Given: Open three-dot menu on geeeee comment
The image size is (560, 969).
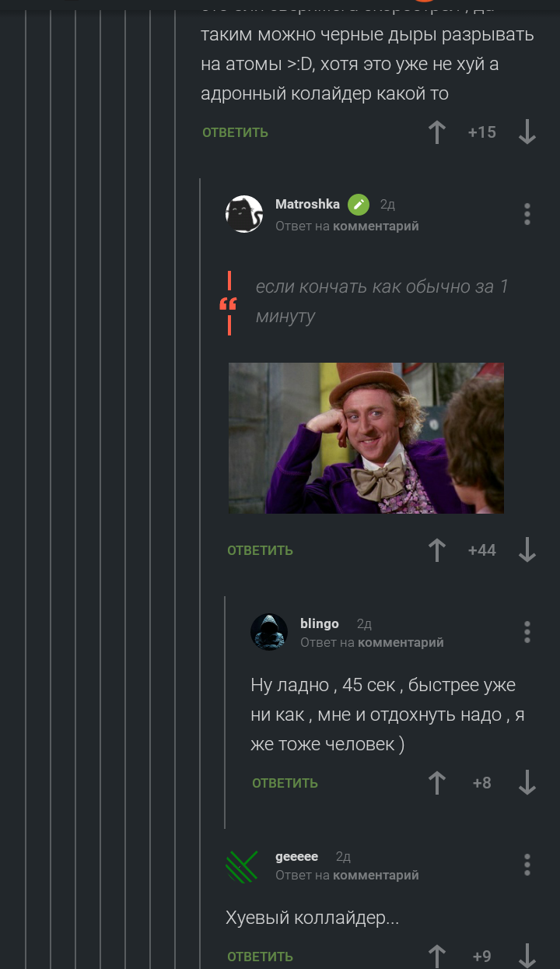Looking at the screenshot, I should point(527,865).
